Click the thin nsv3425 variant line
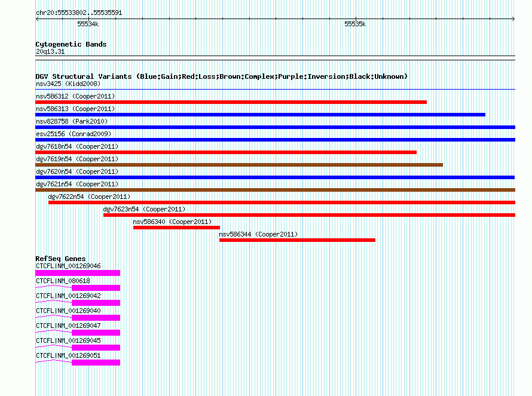Screen dimensions: 532x396 coord(275,90)
